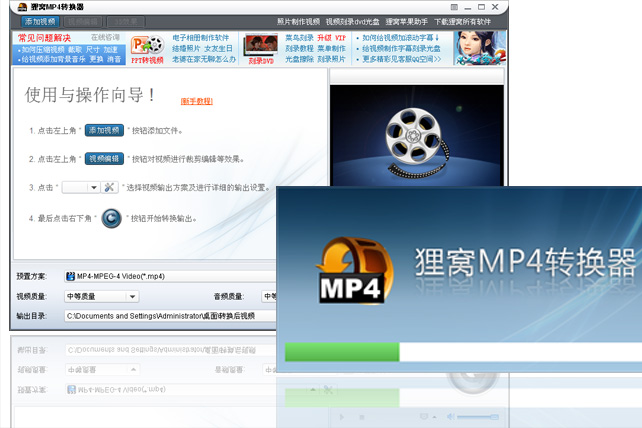Viewport: 642px width, 428px height.
Task: Click the 使用与操作向导！ heading
Action: (x=90, y=95)
